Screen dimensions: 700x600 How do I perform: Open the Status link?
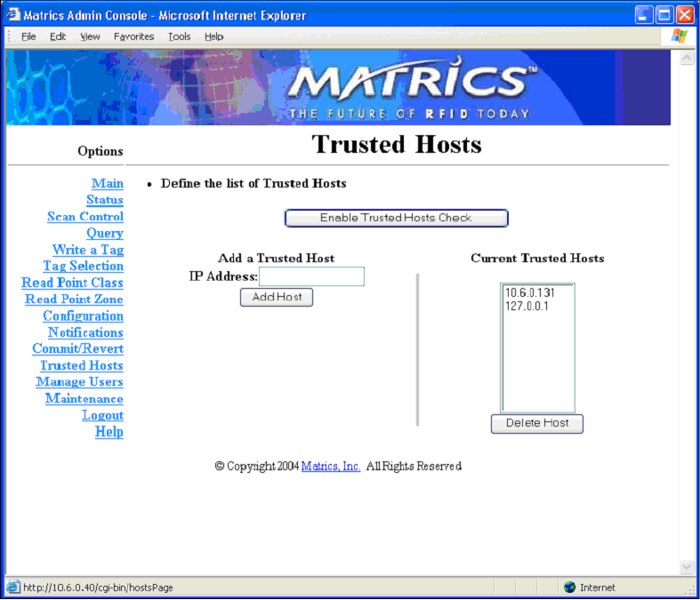pos(105,200)
